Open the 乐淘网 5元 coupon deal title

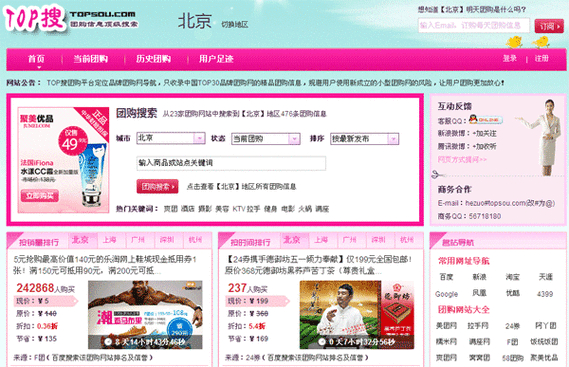[x=105, y=265]
